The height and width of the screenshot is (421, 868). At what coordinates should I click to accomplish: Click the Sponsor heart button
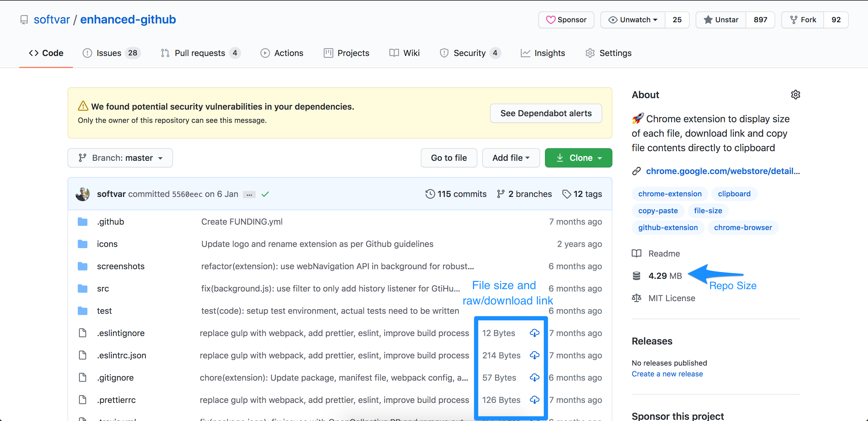pos(566,20)
